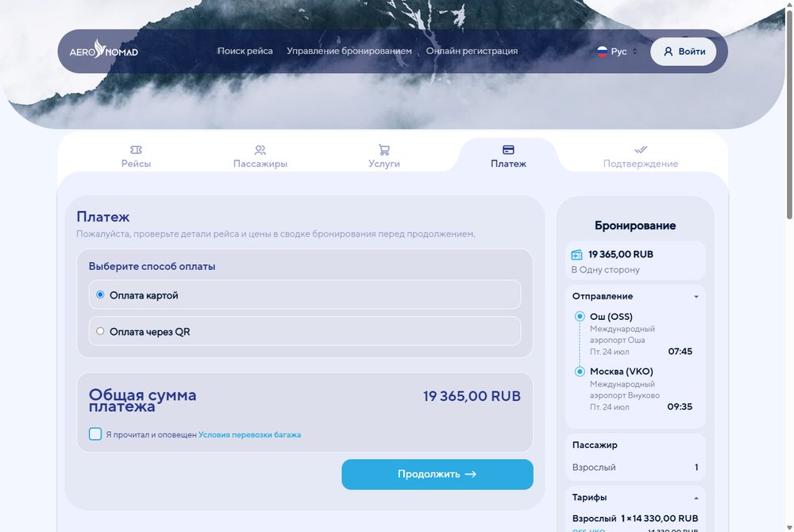The height and width of the screenshot is (532, 794).
Task: Go to the Пассажиры step tab
Action: pos(260,156)
